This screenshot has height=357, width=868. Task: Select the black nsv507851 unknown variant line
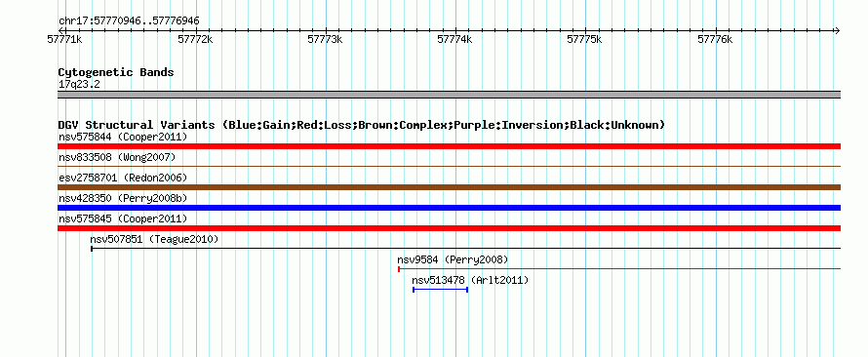tap(466, 249)
